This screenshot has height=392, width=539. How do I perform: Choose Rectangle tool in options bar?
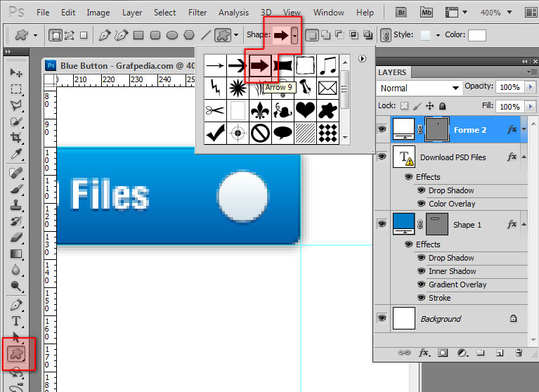(138, 35)
